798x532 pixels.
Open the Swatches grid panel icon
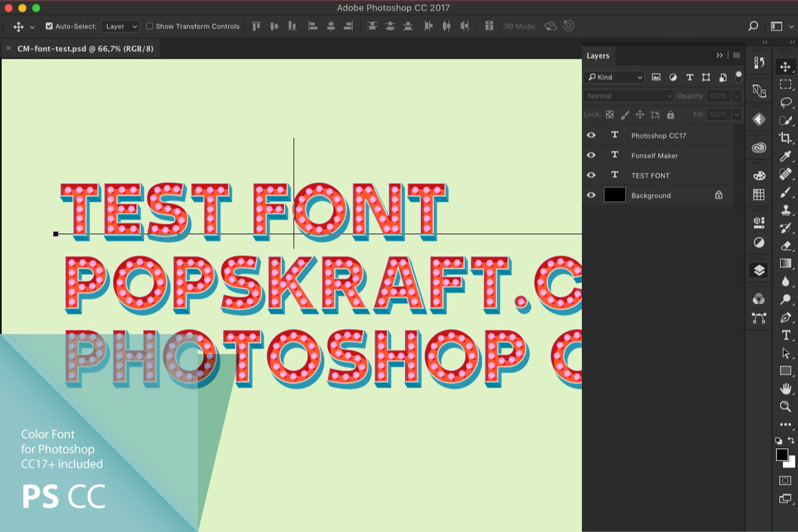tap(759, 195)
